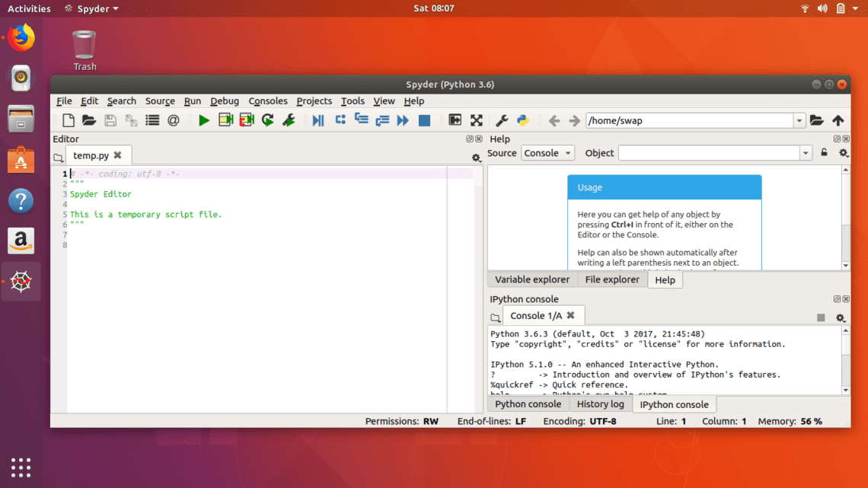Image resolution: width=868 pixels, height=488 pixels.
Task: Open the Debug menu
Action: (x=225, y=100)
